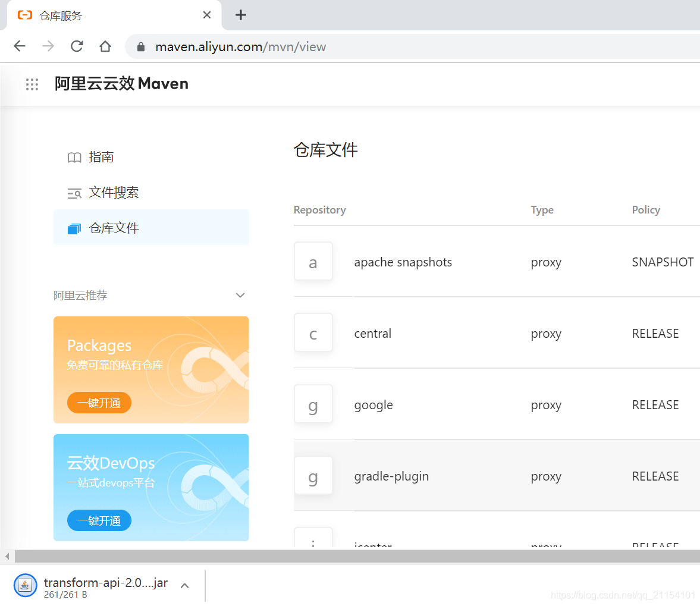Click proxy type in gradle-plugin row
Screen dimensions: 700x606
click(546, 476)
